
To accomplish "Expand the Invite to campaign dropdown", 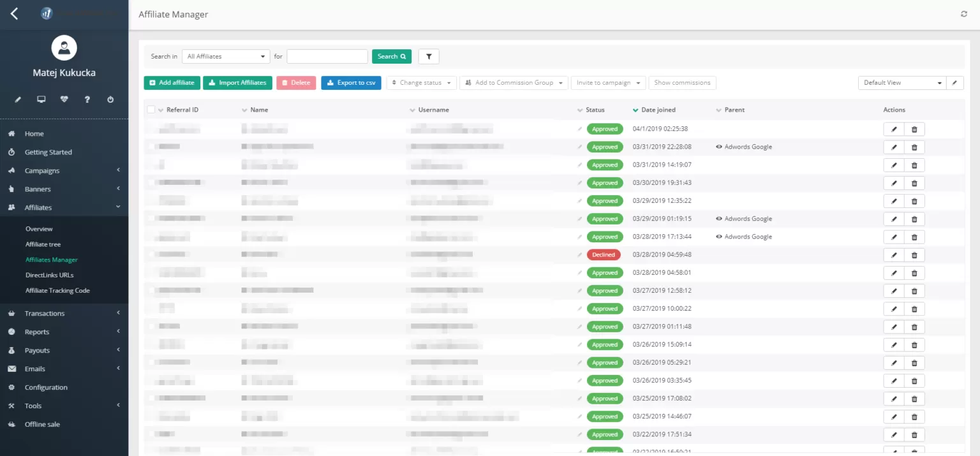I will 607,82.
